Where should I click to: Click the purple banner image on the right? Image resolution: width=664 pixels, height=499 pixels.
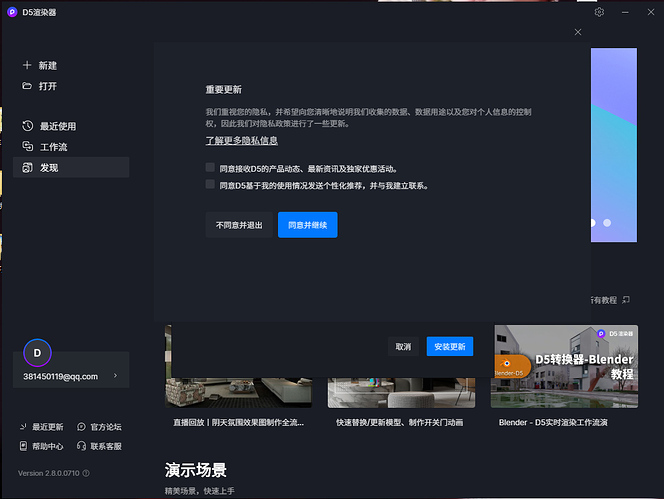614,145
